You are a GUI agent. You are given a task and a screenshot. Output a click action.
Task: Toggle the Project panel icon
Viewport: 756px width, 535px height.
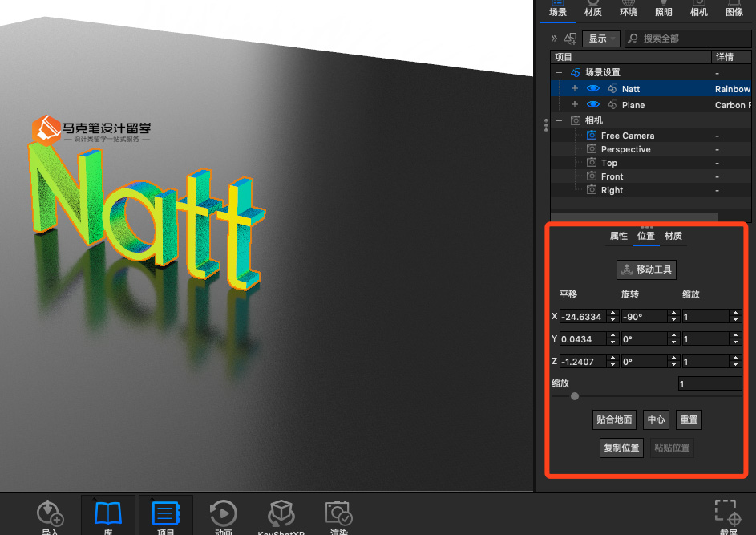[165, 513]
